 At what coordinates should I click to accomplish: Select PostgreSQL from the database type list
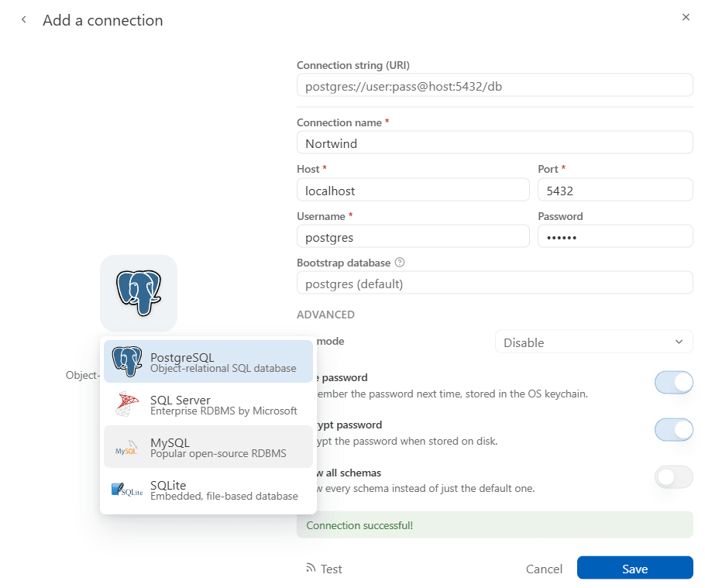click(208, 362)
